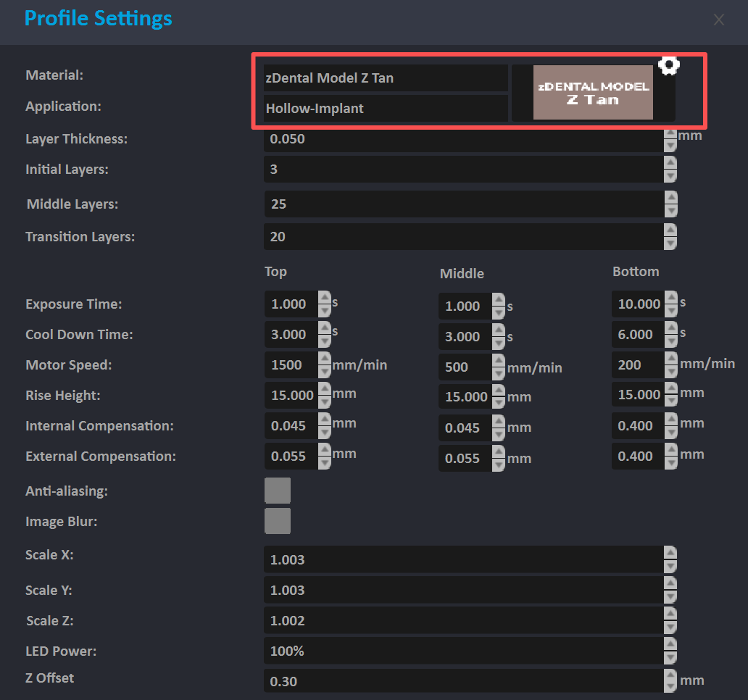
Task: Increase Middle Layers using up arrow
Action: [670, 198]
